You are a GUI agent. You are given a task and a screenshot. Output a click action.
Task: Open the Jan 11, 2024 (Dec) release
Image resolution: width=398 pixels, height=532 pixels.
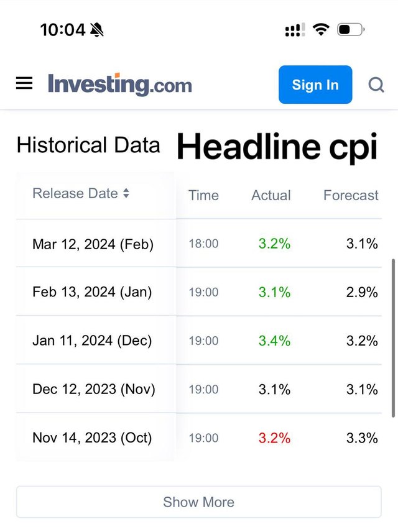(x=92, y=341)
